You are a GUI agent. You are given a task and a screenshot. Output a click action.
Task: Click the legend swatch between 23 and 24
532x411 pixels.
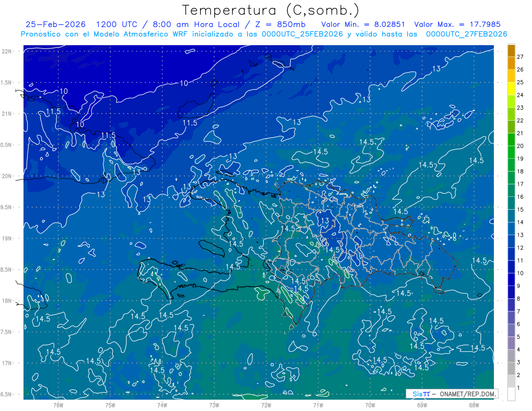point(511,102)
